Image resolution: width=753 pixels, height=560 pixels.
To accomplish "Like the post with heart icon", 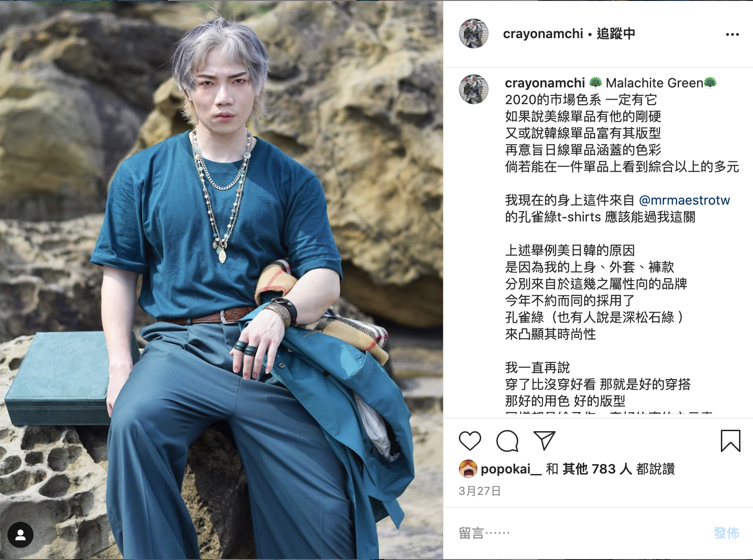I will point(470,440).
